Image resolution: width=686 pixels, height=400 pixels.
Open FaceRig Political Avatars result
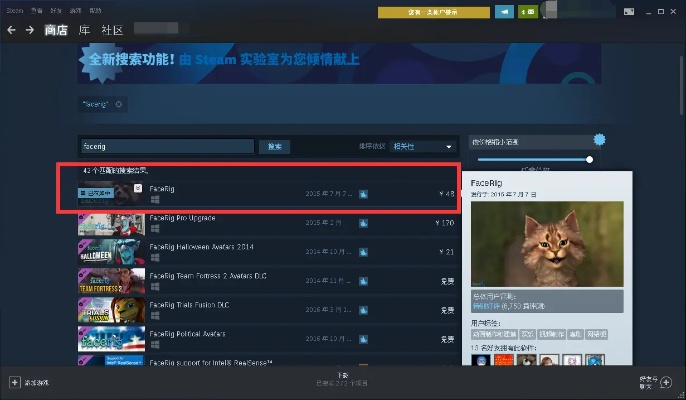point(268,339)
